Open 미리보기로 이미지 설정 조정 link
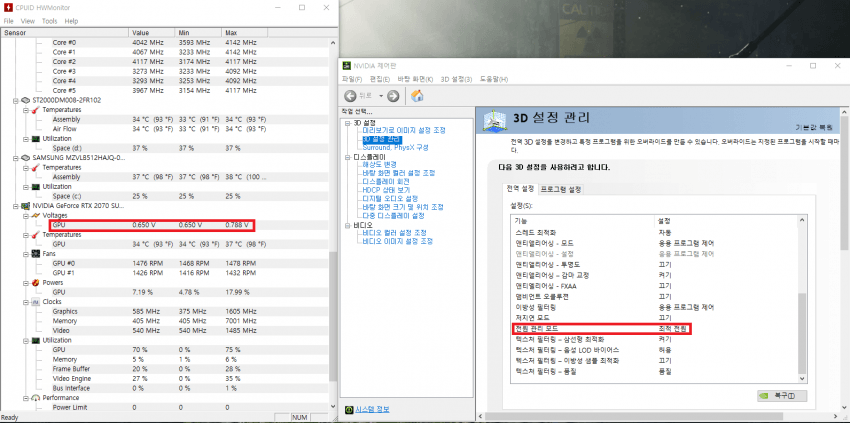850x423 pixels. point(404,131)
